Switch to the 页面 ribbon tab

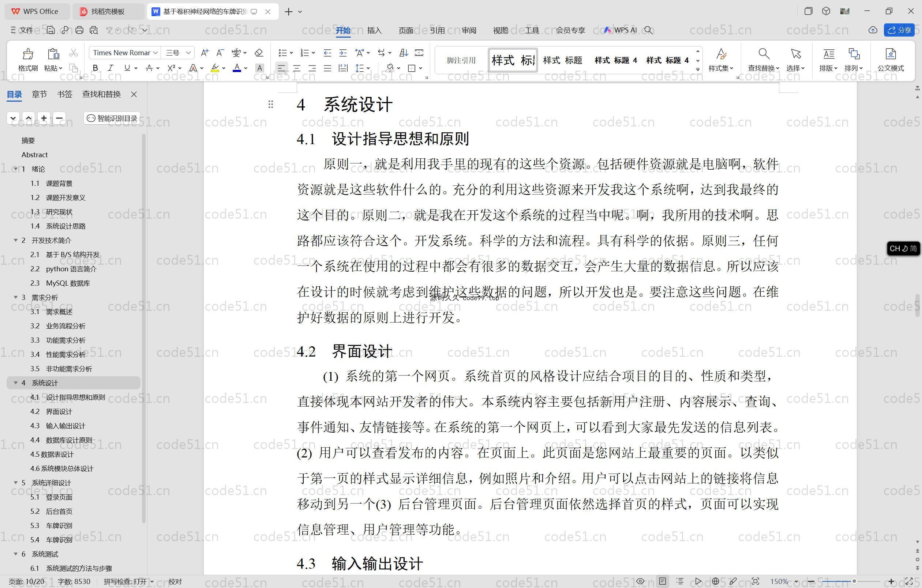(405, 30)
